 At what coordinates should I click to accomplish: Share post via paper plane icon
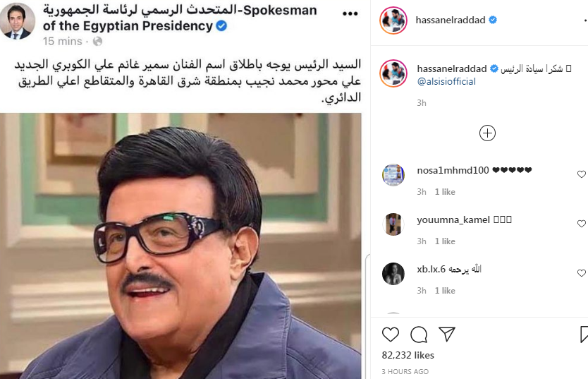447,334
